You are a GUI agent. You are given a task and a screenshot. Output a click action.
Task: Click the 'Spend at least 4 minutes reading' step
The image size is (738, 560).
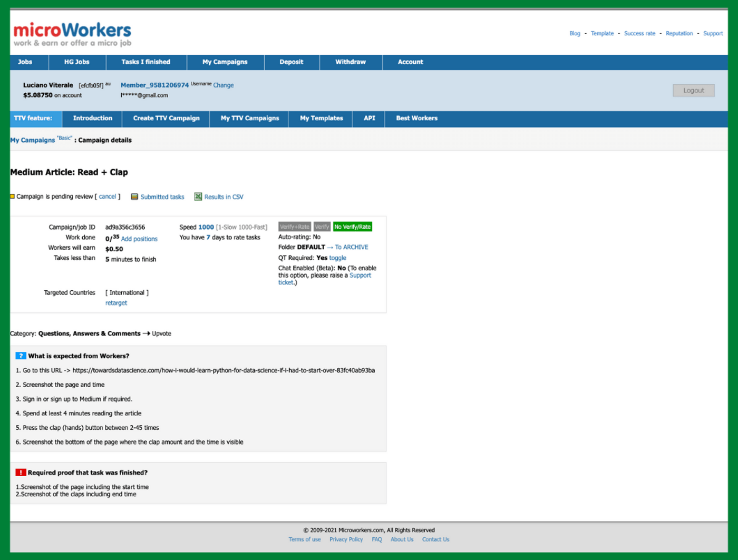(x=79, y=414)
